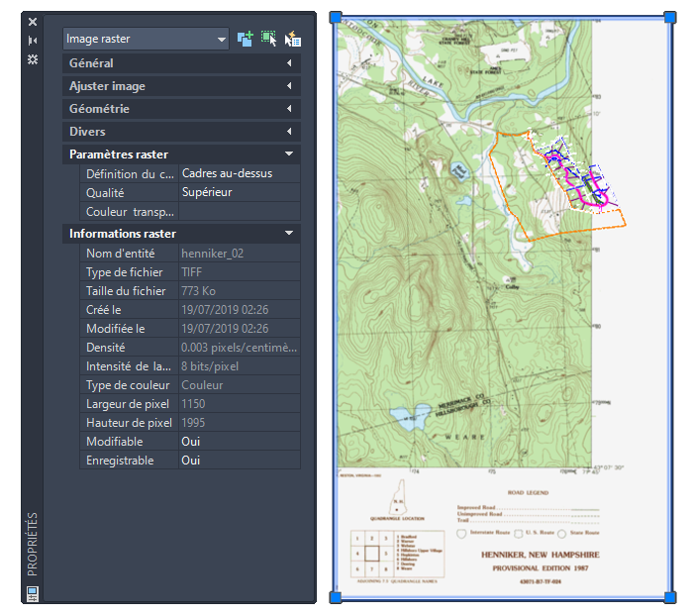The height and width of the screenshot is (616, 692).
Task: Click the henniker_02 entity name
Action: 240,254
